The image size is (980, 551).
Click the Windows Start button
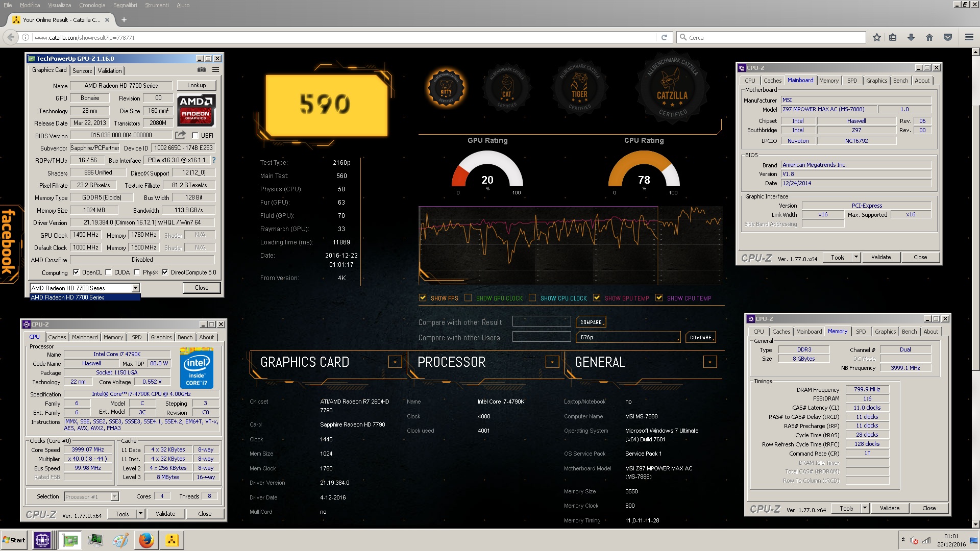(x=14, y=540)
